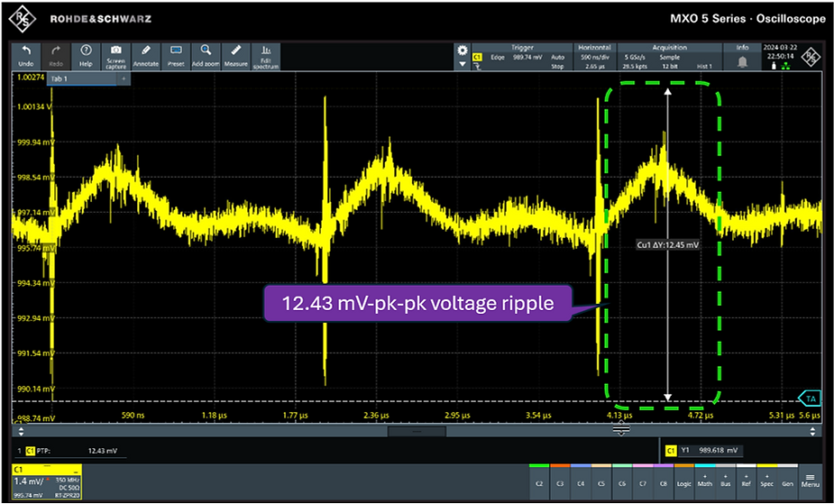The image size is (834, 504).
Task: Enable channel C2
Action: point(539,481)
